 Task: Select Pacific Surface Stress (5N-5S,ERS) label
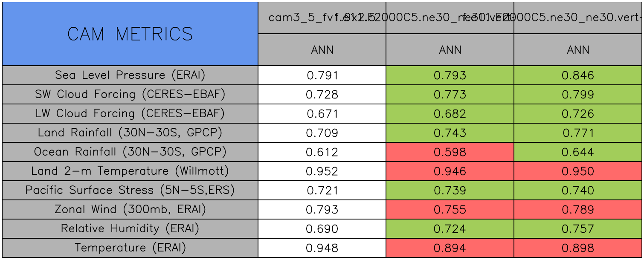[130, 191]
